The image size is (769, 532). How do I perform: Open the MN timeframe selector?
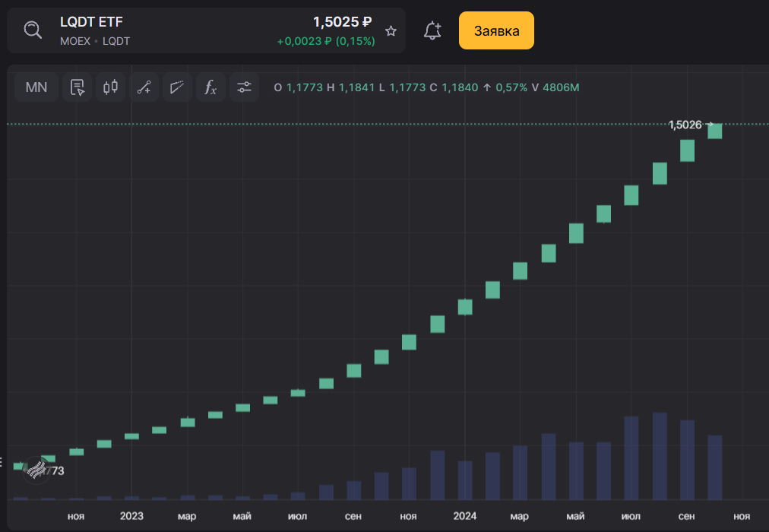tap(36, 87)
